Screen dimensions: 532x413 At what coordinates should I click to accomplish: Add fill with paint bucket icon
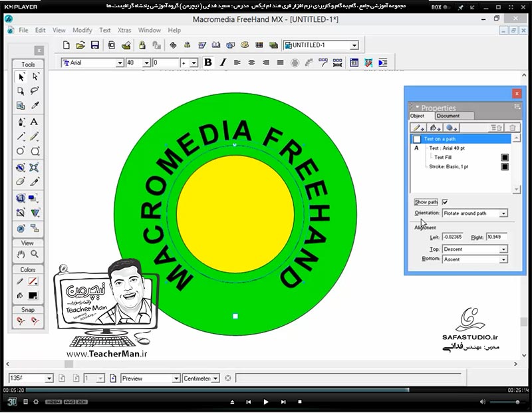coord(435,128)
